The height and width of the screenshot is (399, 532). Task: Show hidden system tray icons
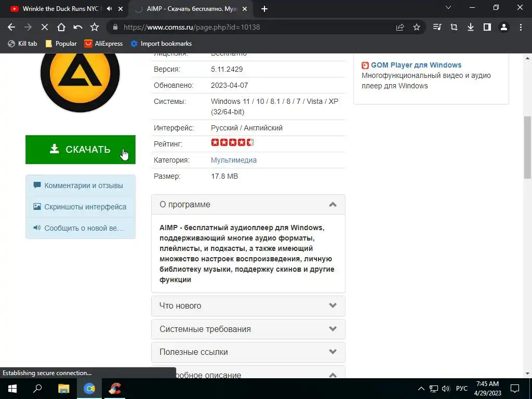(x=421, y=389)
